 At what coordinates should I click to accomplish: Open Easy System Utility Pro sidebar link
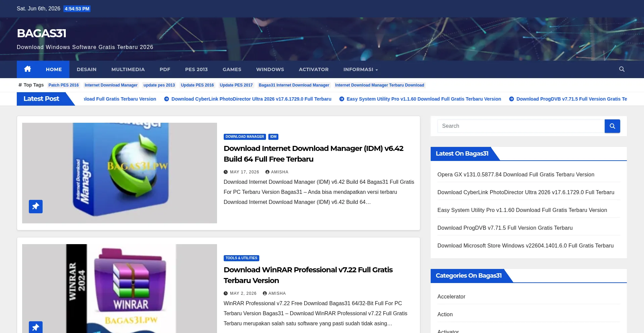tap(522, 210)
